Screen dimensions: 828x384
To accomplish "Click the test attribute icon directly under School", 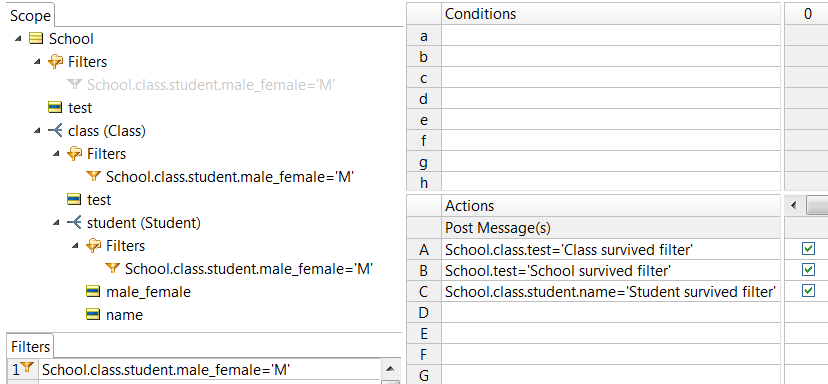I will point(55,108).
